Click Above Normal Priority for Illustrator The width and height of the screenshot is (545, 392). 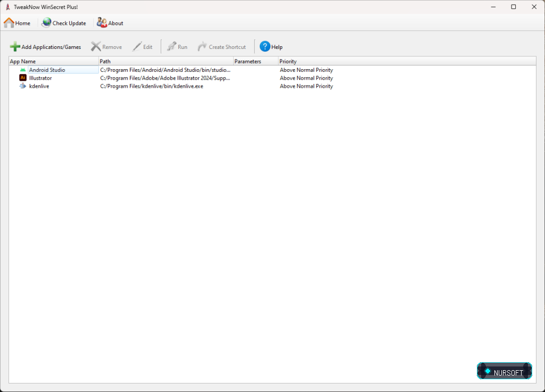click(x=306, y=78)
